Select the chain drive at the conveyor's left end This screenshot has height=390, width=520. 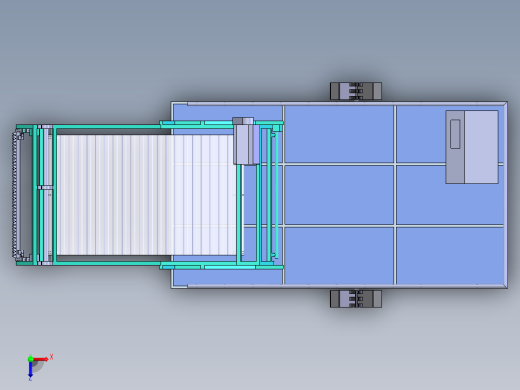[17, 195]
